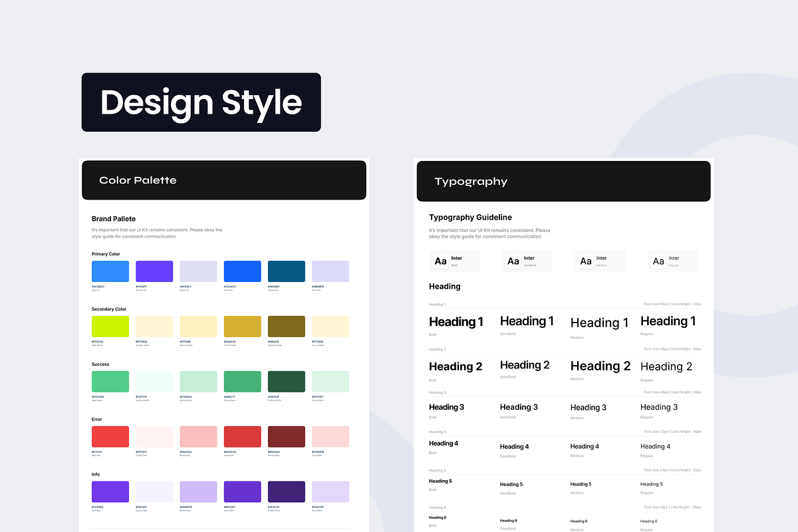Image resolution: width=798 pixels, height=532 pixels.
Task: Pick the Focus swatch in Info row
Action: [x=331, y=492]
